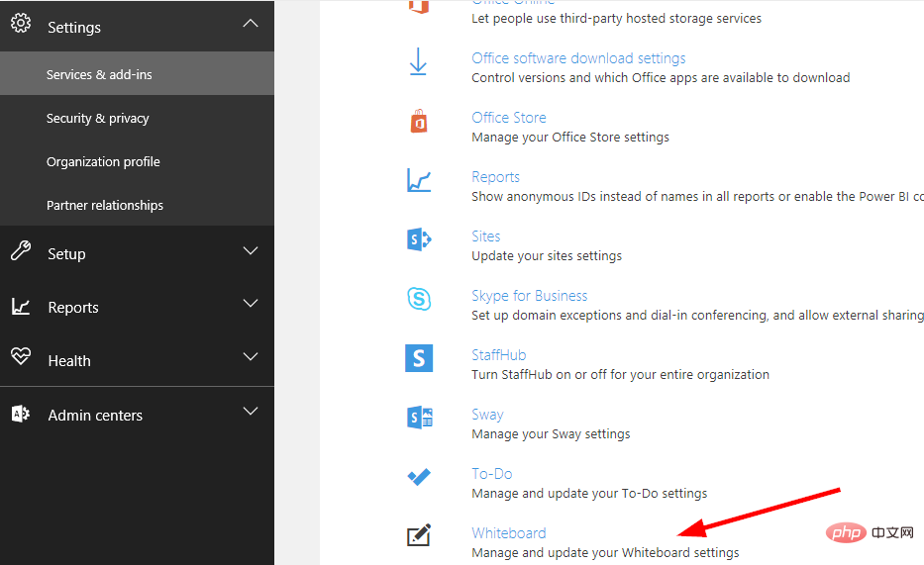The height and width of the screenshot is (565, 924).
Task: Click 'Manage and update your Whiteboard settings'
Action: [x=605, y=553]
